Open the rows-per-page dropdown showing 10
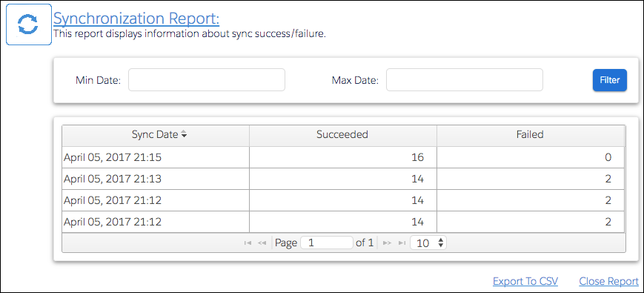This screenshot has width=644, height=293. tap(428, 243)
